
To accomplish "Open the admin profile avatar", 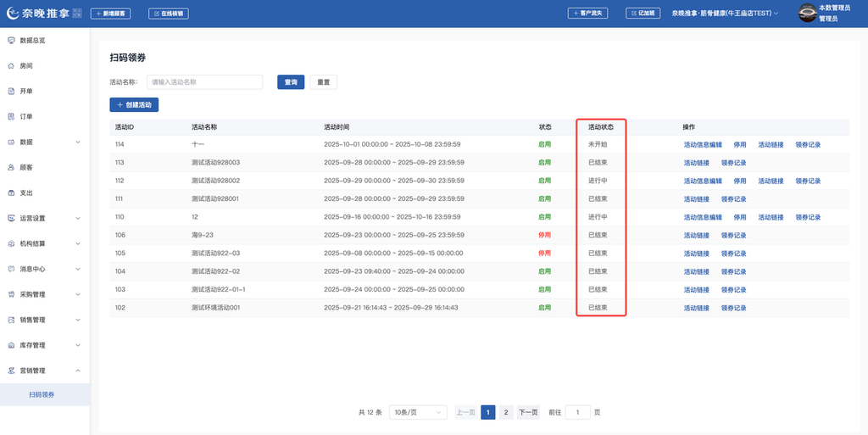I will click(807, 13).
